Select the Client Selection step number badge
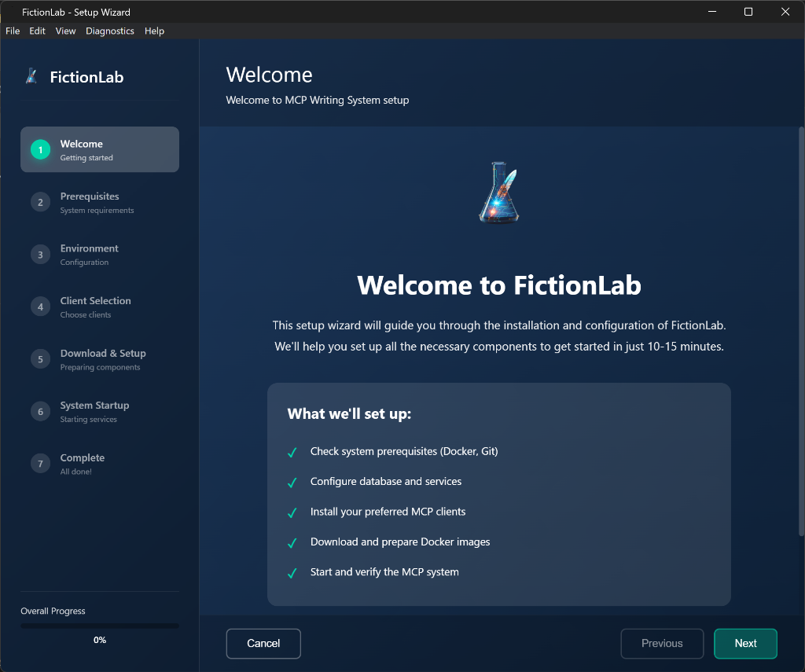 pyautogui.click(x=40, y=306)
